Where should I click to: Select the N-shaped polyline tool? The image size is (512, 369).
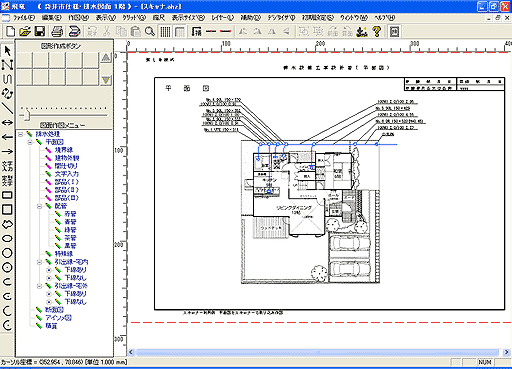[7, 65]
